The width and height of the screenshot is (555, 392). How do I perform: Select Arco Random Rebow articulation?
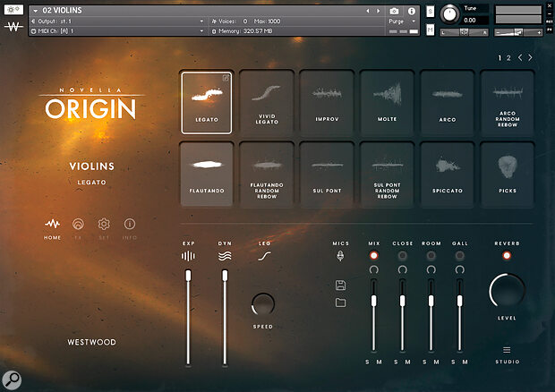(508, 103)
